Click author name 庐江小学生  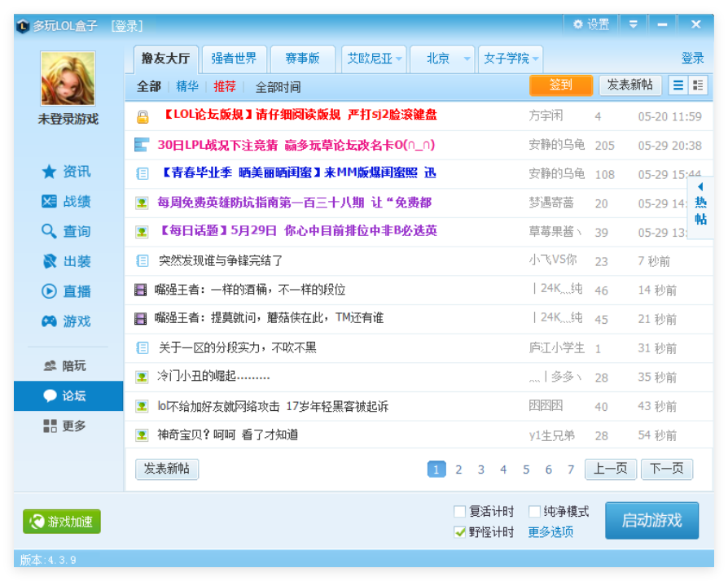[x=557, y=348]
